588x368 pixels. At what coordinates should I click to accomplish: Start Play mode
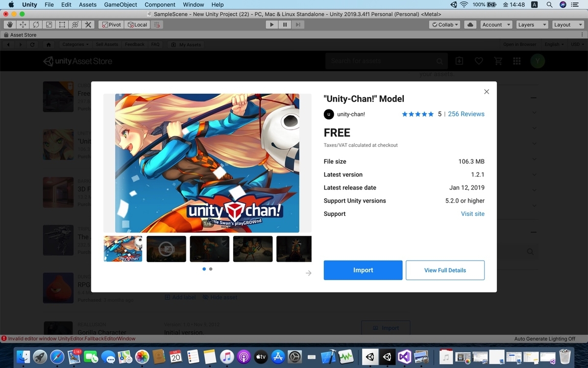[x=272, y=25]
